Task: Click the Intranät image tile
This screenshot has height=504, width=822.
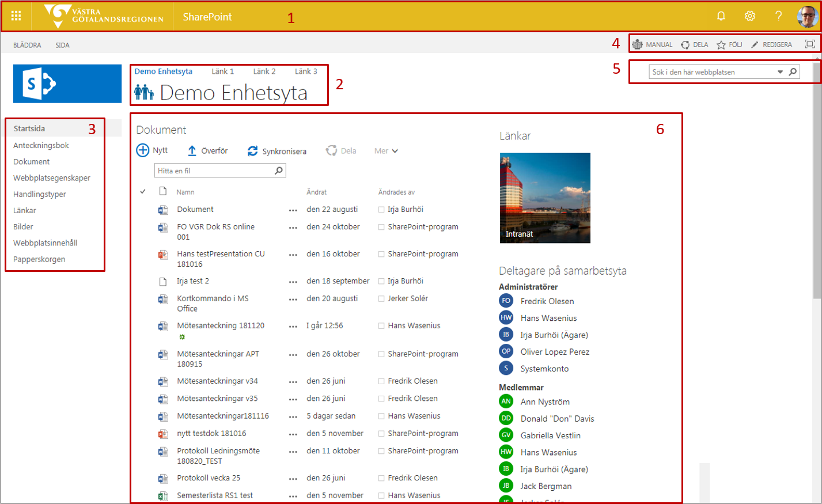Action: [x=545, y=198]
